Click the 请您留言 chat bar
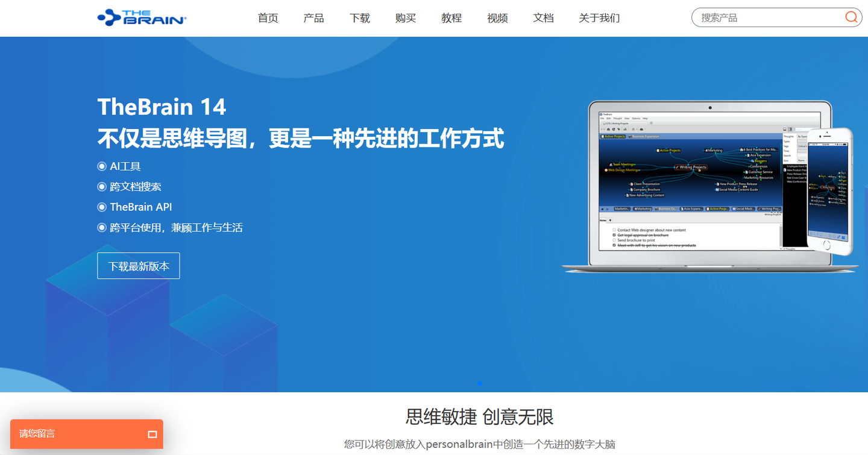The image size is (868, 455). 87,434
